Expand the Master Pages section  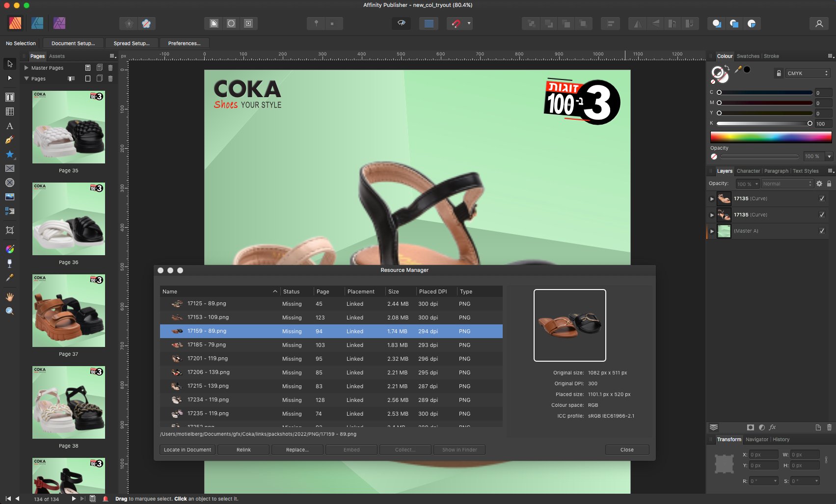pyautogui.click(x=27, y=68)
